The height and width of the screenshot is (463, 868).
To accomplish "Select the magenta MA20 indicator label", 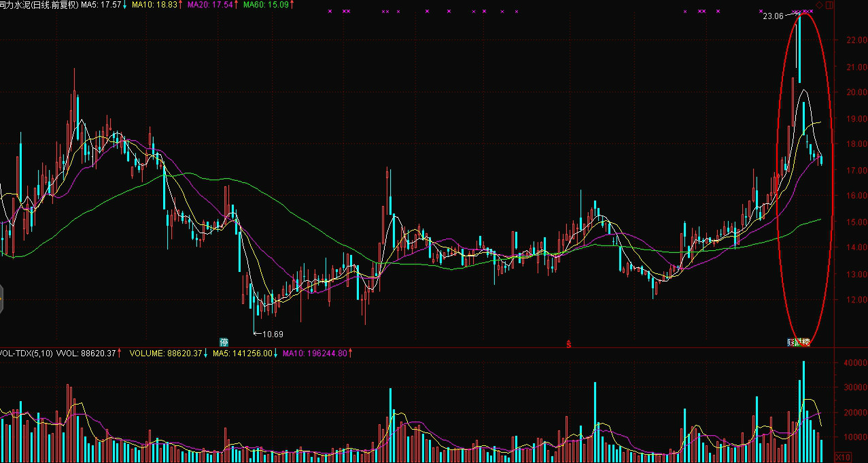I will coord(211,5).
